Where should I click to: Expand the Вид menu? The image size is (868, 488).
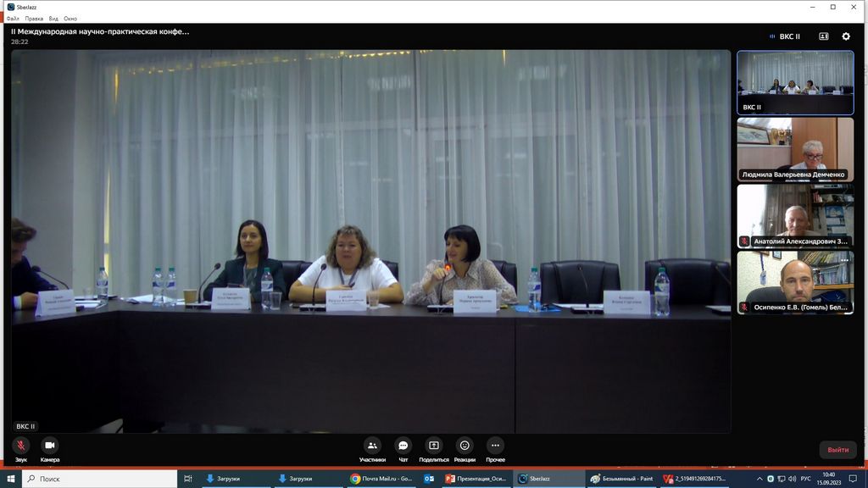(53, 18)
